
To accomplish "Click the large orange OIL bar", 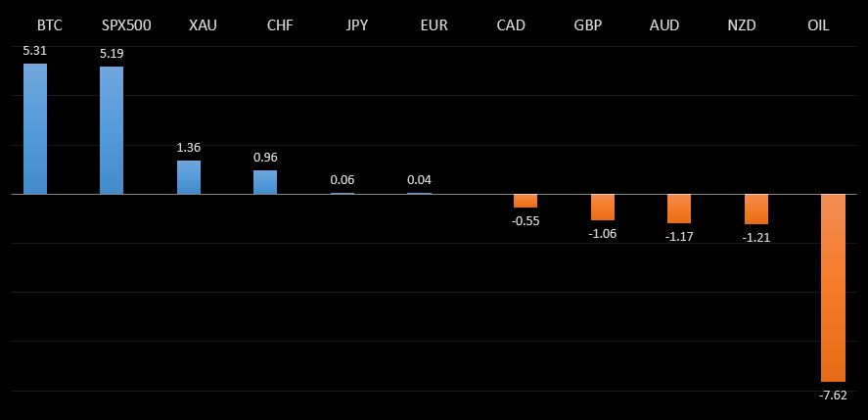I will [x=833, y=287].
